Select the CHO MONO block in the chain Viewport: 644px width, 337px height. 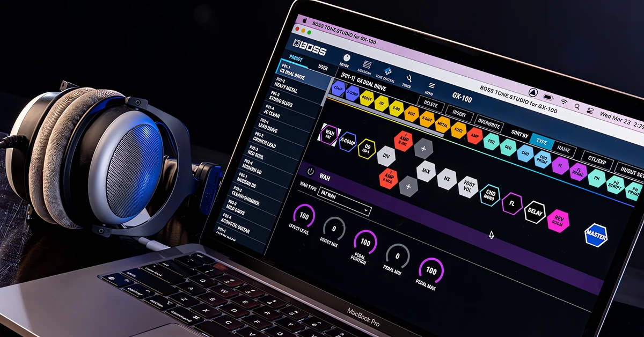490,195
